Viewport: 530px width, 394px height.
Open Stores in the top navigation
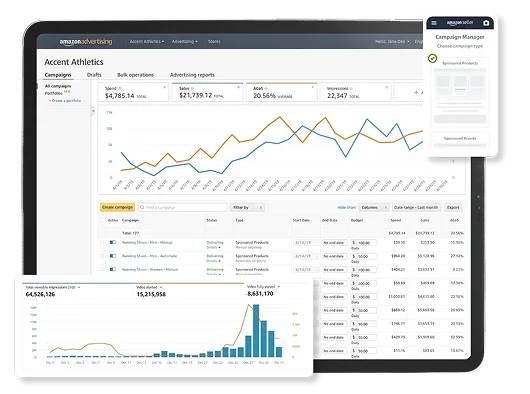pos(214,42)
